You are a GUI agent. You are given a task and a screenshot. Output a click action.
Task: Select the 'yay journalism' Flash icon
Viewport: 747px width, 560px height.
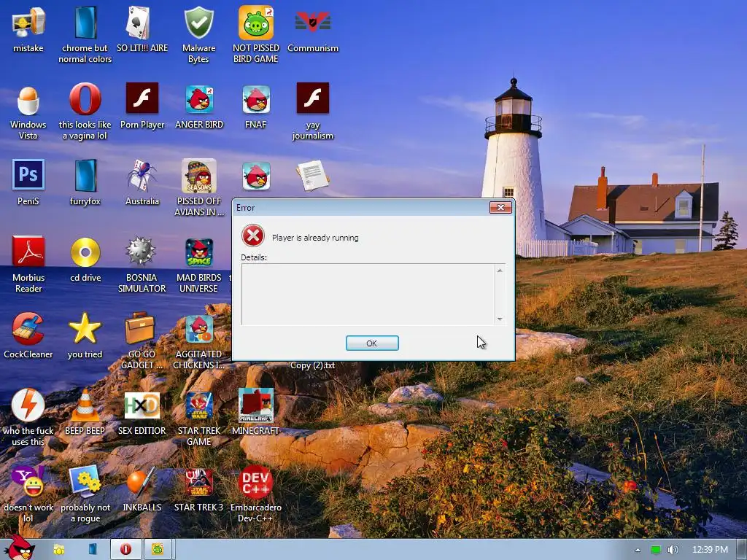312,98
